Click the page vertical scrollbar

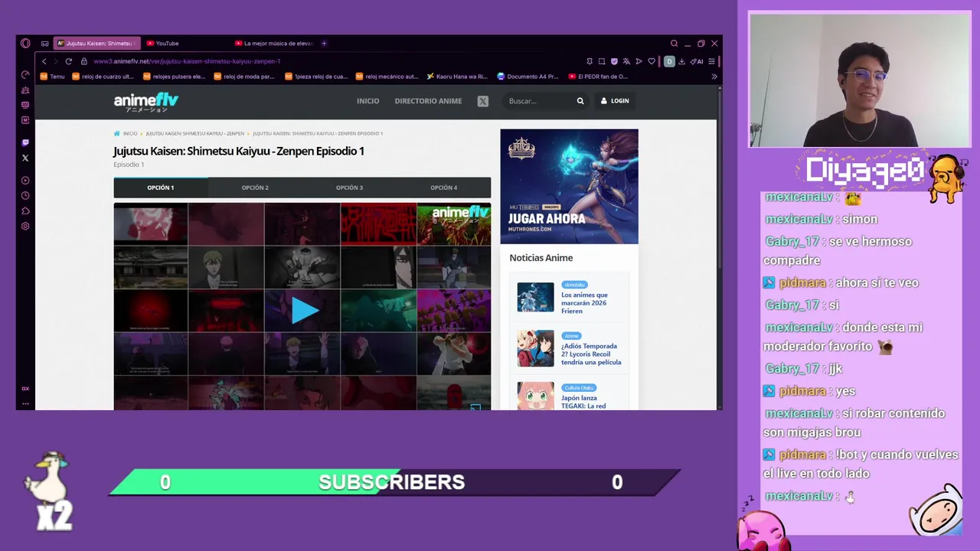click(x=720, y=180)
